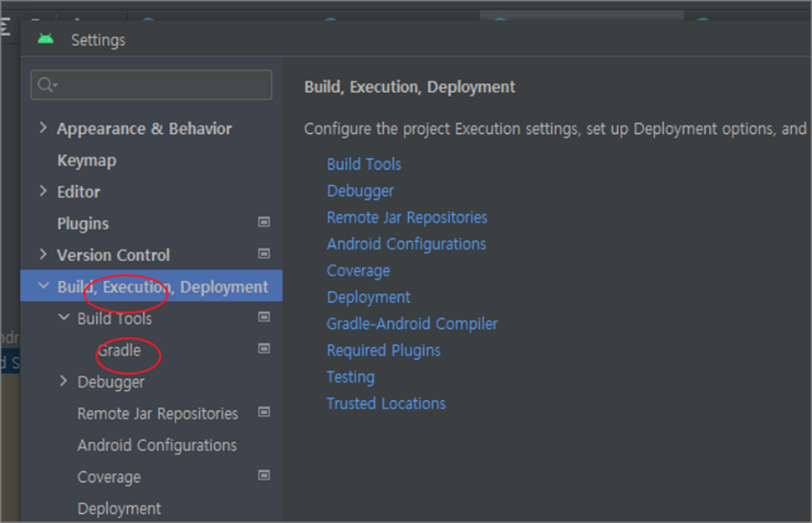Click project-level icon beside Plugins
Screen dimensions: 812x523
[264, 222]
